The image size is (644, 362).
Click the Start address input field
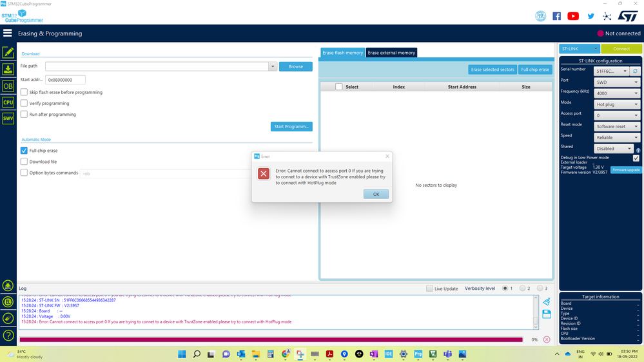point(65,80)
